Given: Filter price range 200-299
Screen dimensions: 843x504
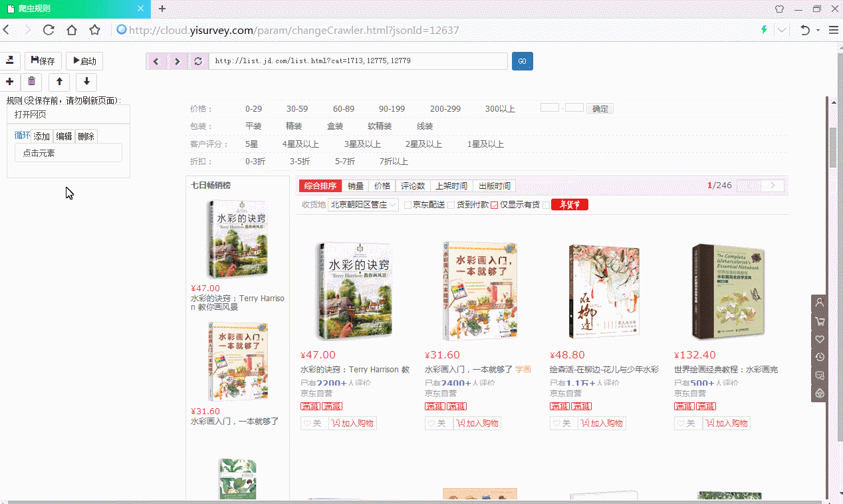Looking at the screenshot, I should [x=445, y=109].
